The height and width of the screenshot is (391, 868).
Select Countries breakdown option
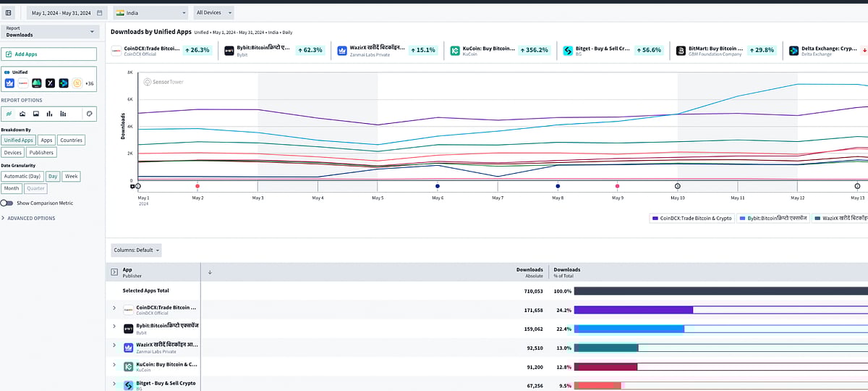pos(72,140)
